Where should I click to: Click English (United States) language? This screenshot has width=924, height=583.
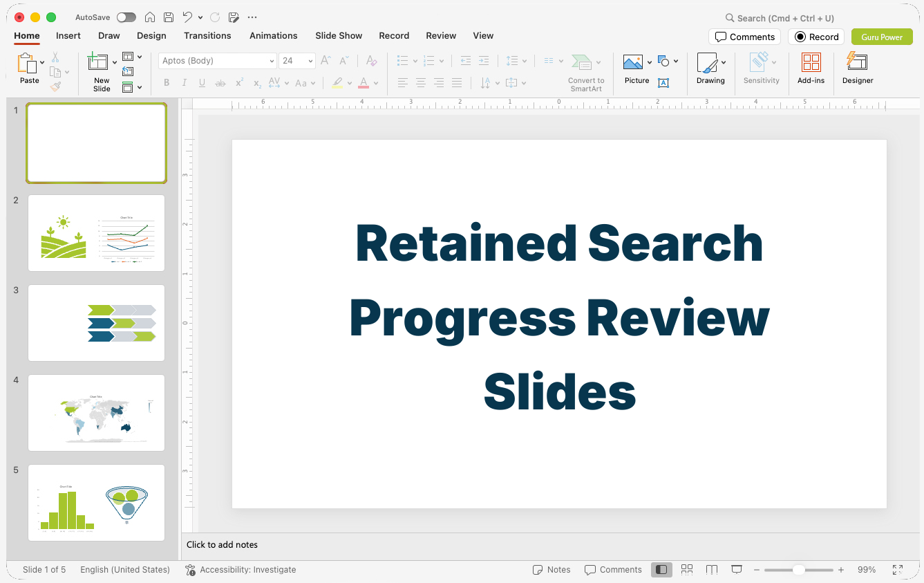[x=125, y=570]
